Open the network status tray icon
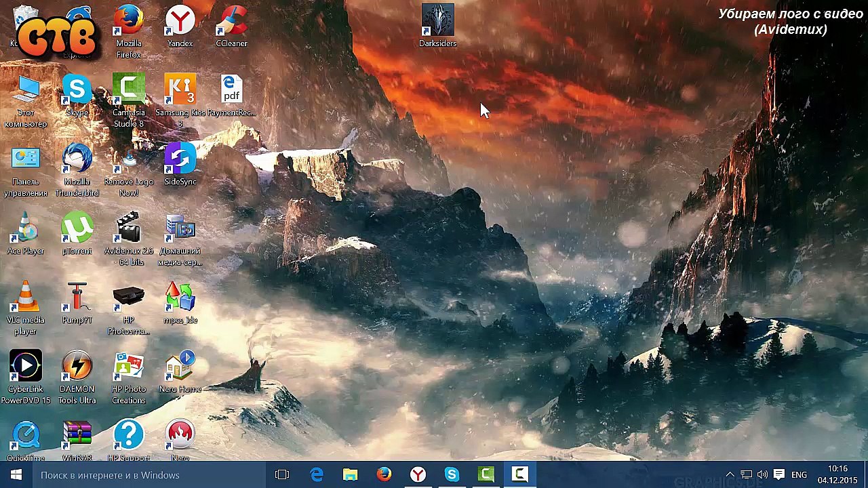The width and height of the screenshot is (868, 488). [747, 474]
